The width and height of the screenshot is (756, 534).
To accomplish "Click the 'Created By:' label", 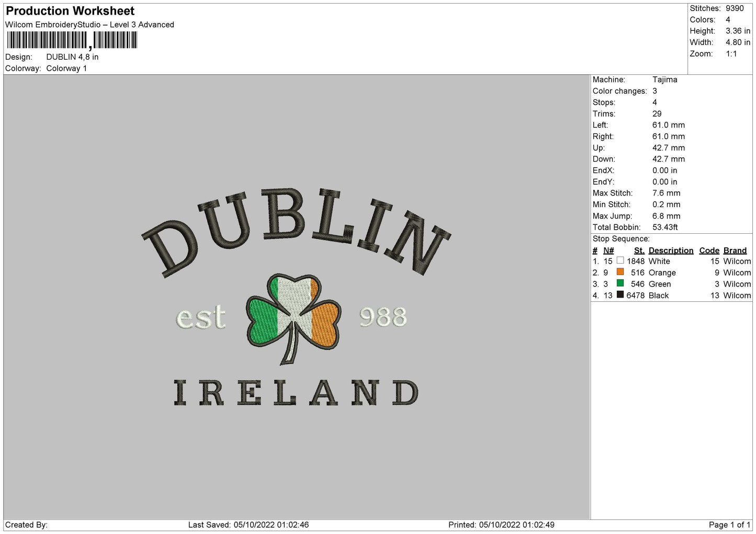I will pos(26,525).
